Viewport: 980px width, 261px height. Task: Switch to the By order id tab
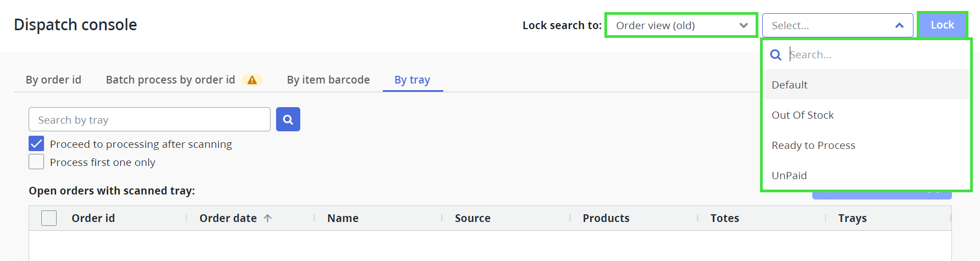53,80
